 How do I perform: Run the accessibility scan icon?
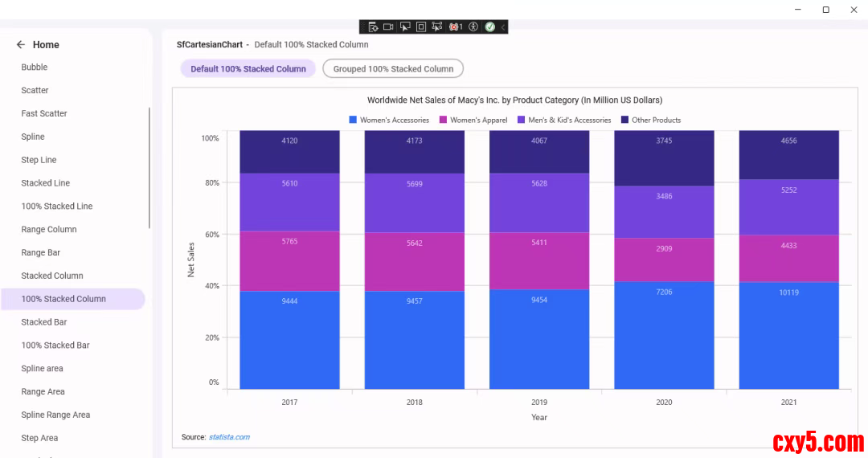(x=473, y=27)
